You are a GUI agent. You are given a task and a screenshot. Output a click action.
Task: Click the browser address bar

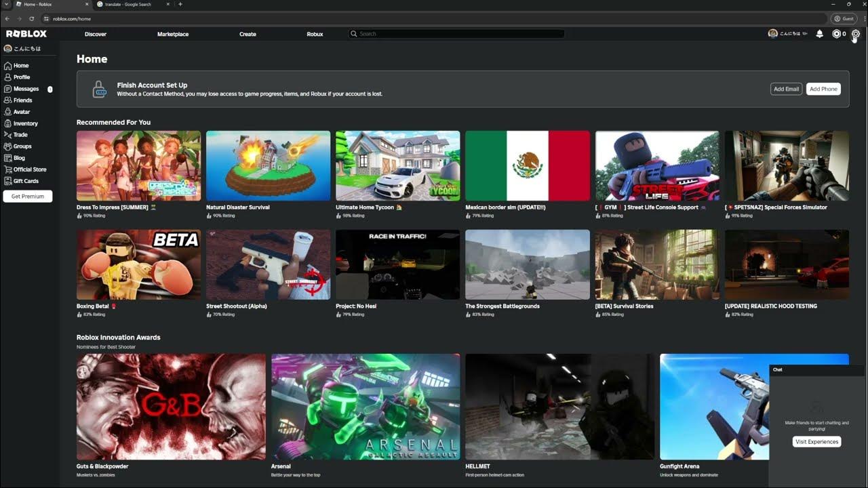click(434, 19)
